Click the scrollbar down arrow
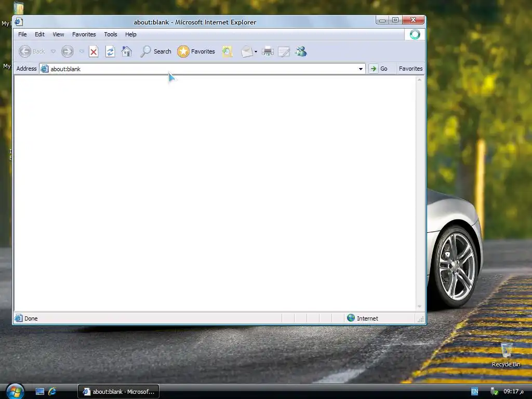Screen dimensions: 532x399 click(419, 307)
